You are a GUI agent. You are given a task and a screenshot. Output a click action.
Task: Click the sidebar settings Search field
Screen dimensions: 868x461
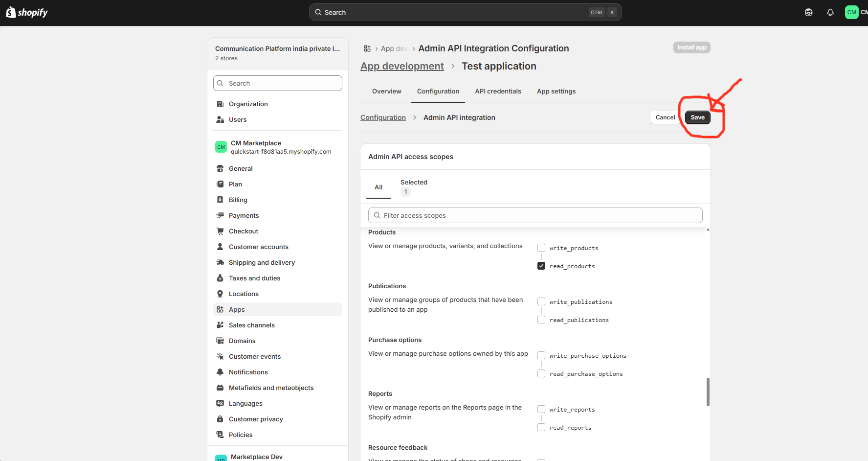tap(278, 83)
